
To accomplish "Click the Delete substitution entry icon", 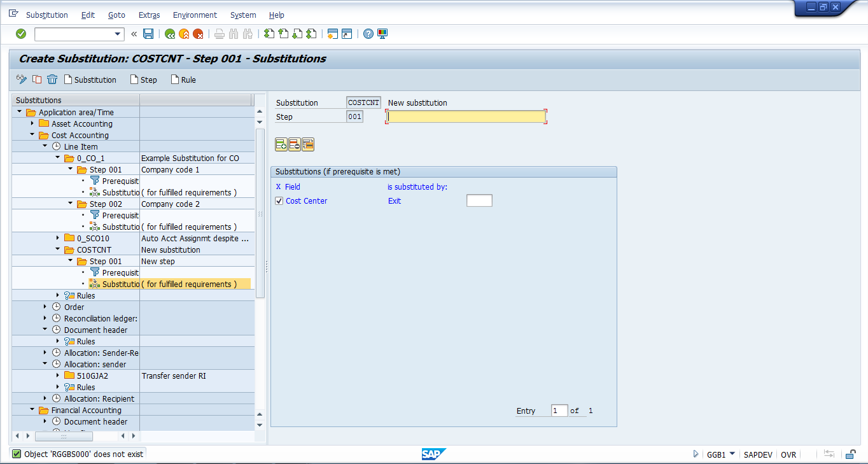I will point(295,145).
